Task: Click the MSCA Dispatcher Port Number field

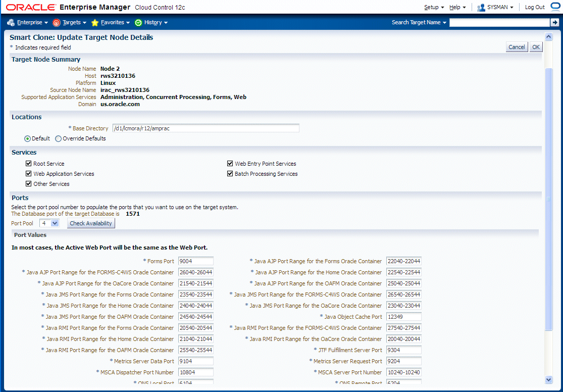Action: [x=196, y=373]
